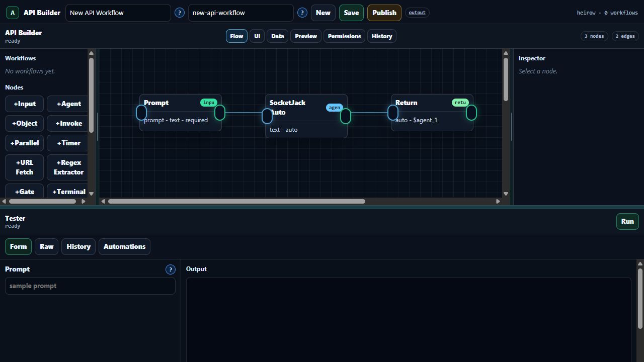Publish the workflow
This screenshot has height=362, width=644.
point(384,13)
